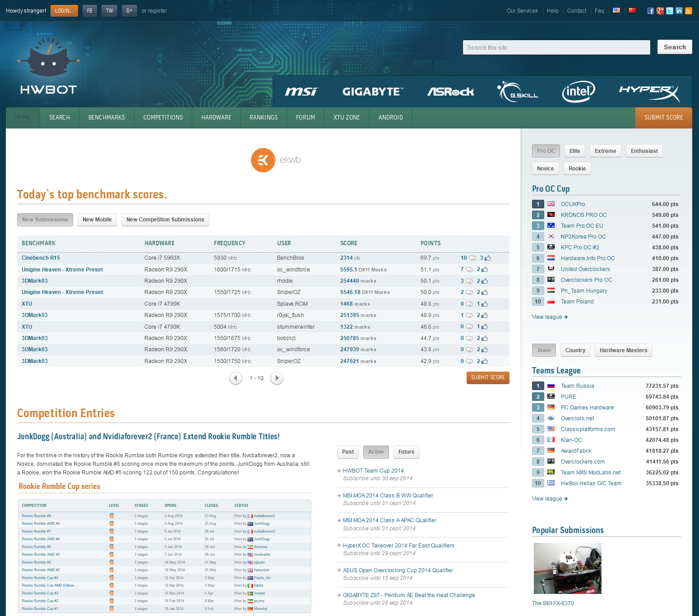
Task: Open the MSI sponsor logo
Action: [x=301, y=92]
